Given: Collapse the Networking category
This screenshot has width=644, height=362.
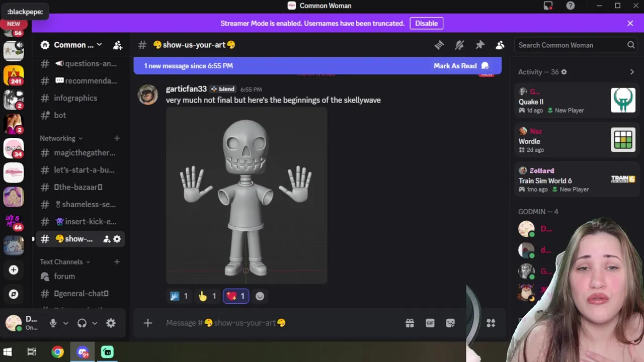Looking at the screenshot, I should [x=61, y=138].
